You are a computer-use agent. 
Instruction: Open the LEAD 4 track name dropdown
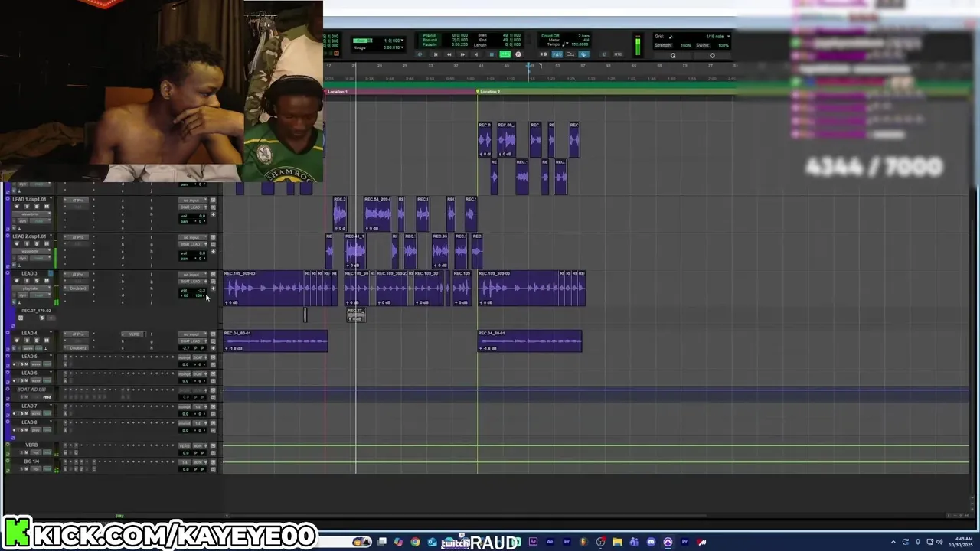(x=51, y=333)
